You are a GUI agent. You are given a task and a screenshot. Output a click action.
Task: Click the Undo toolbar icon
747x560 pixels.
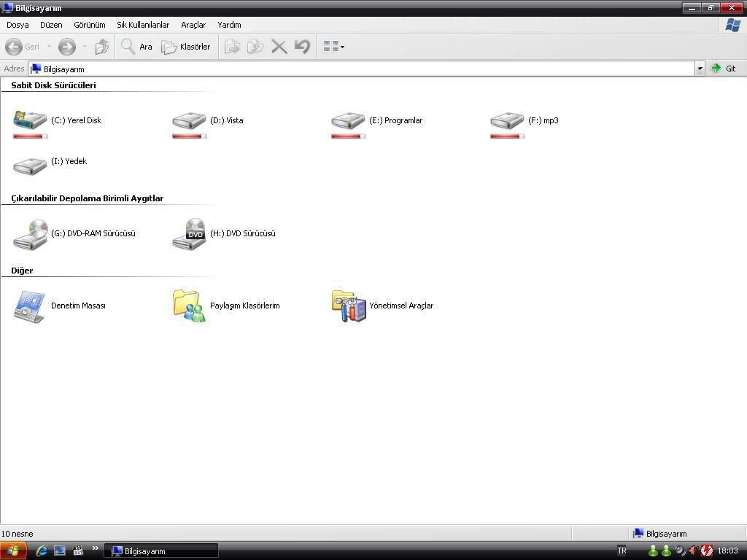coord(303,47)
